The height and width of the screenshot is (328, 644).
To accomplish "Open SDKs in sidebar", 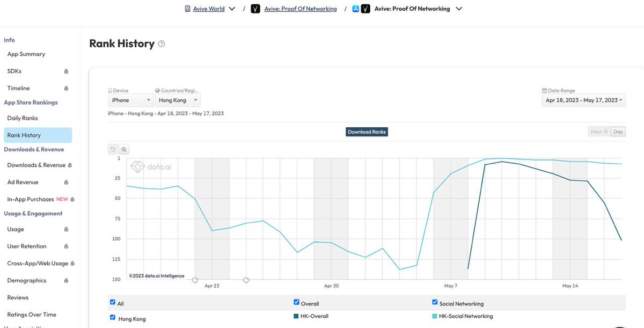I will point(14,71).
